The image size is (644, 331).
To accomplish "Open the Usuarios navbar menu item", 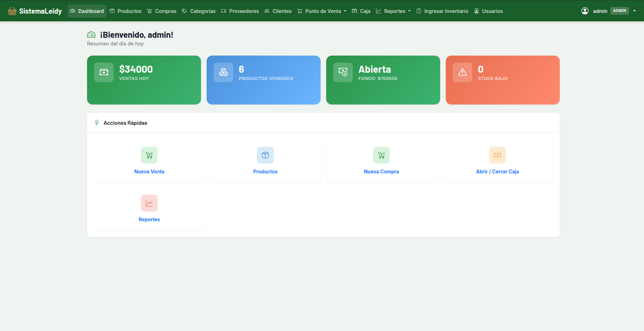I will [488, 11].
